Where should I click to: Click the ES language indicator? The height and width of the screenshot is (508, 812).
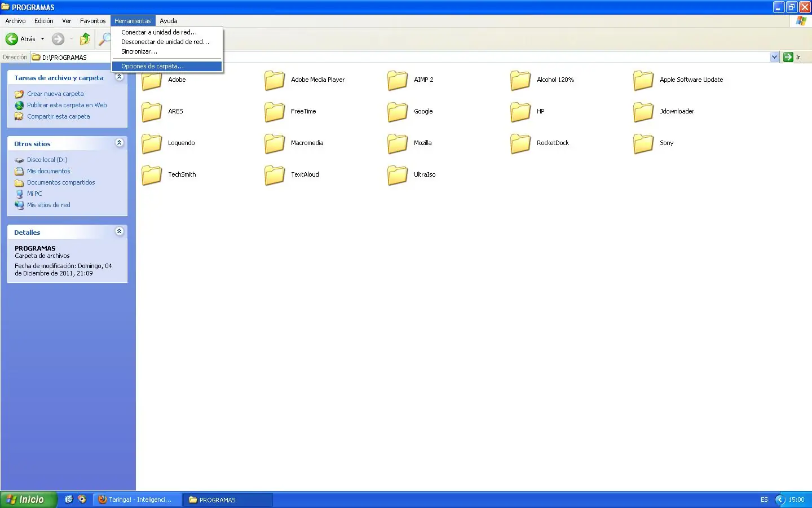(764, 500)
